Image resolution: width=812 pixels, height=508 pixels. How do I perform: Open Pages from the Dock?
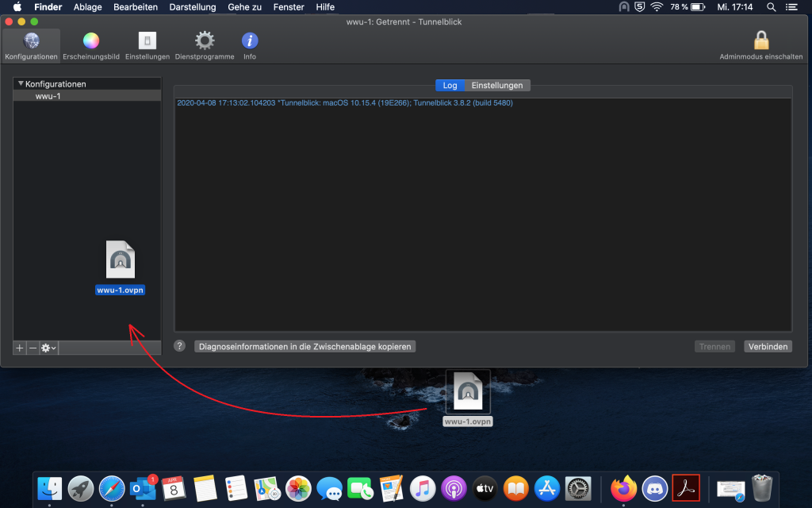[x=392, y=488]
